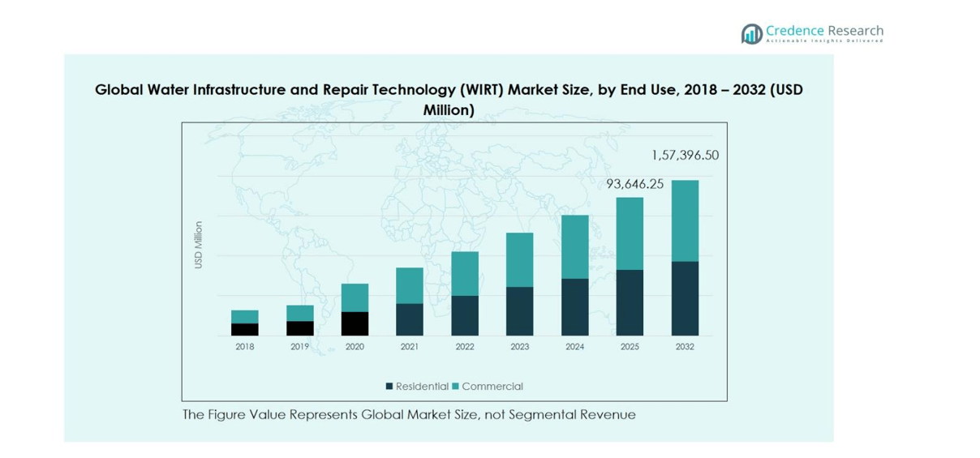Click the 2032 residential bar segment
This screenshot has height=458, width=980.
(x=685, y=298)
